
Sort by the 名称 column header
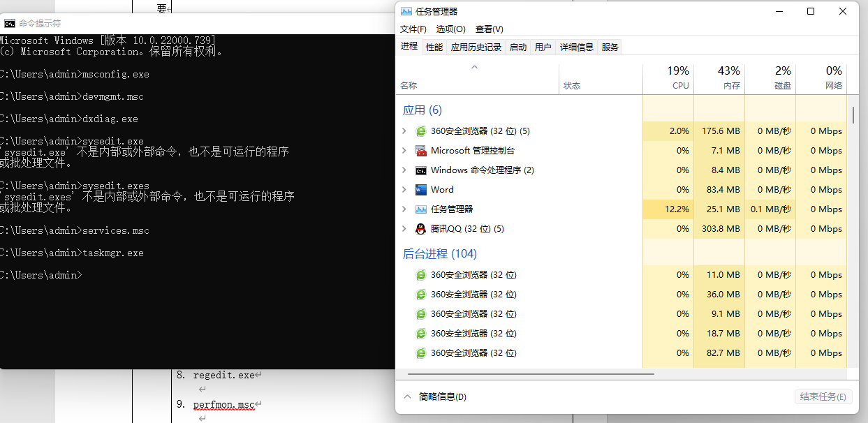tap(478, 78)
